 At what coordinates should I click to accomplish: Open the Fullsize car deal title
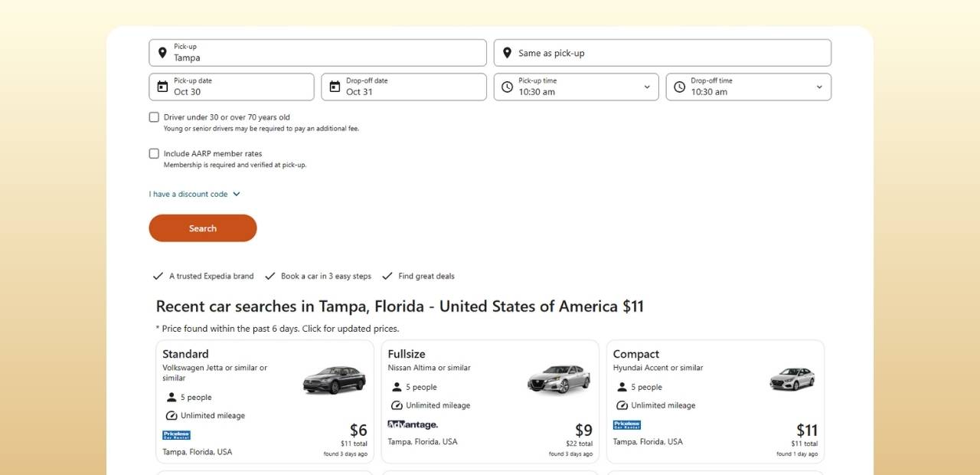[407, 354]
